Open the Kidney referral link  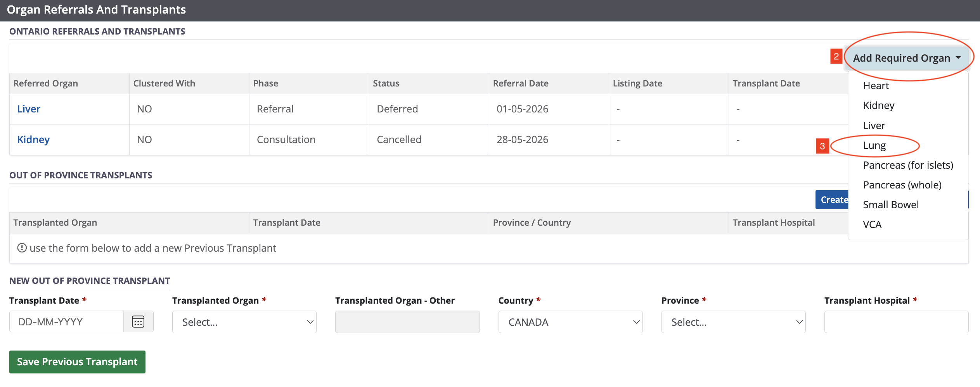pyautogui.click(x=33, y=140)
